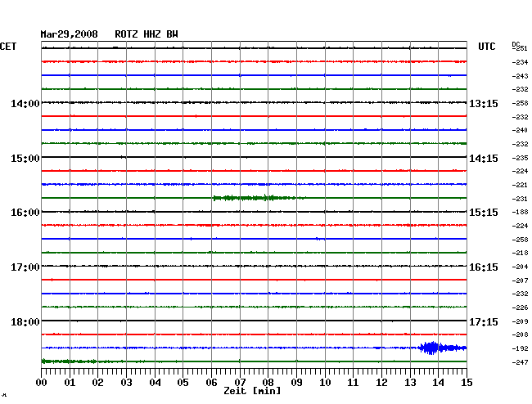Click the Zeit [min] axis title
This screenshot has width=532, height=404.
click(x=252, y=391)
